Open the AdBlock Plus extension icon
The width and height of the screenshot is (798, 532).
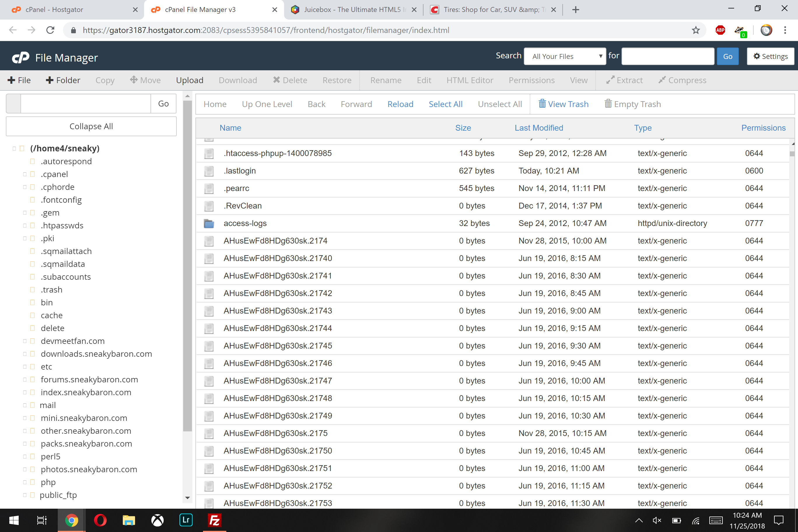(720, 30)
